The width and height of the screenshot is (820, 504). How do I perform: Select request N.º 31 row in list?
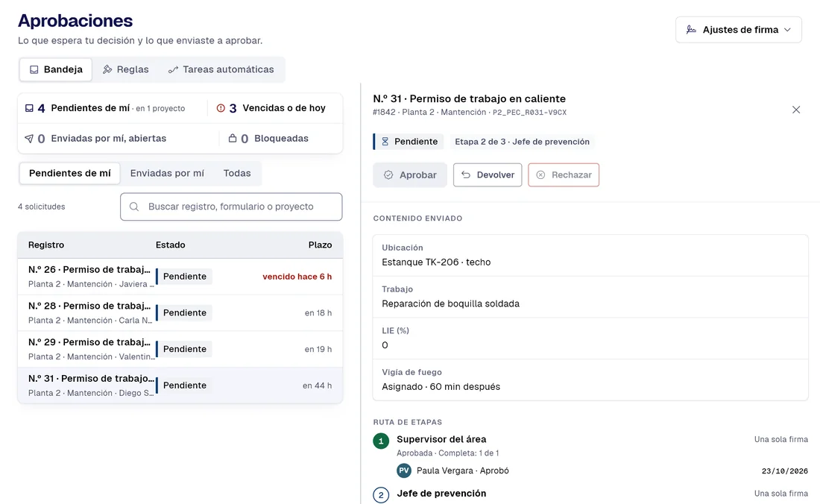point(180,385)
